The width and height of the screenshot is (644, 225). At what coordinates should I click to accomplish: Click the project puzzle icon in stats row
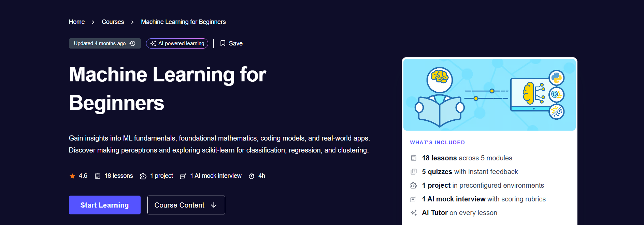point(143,176)
